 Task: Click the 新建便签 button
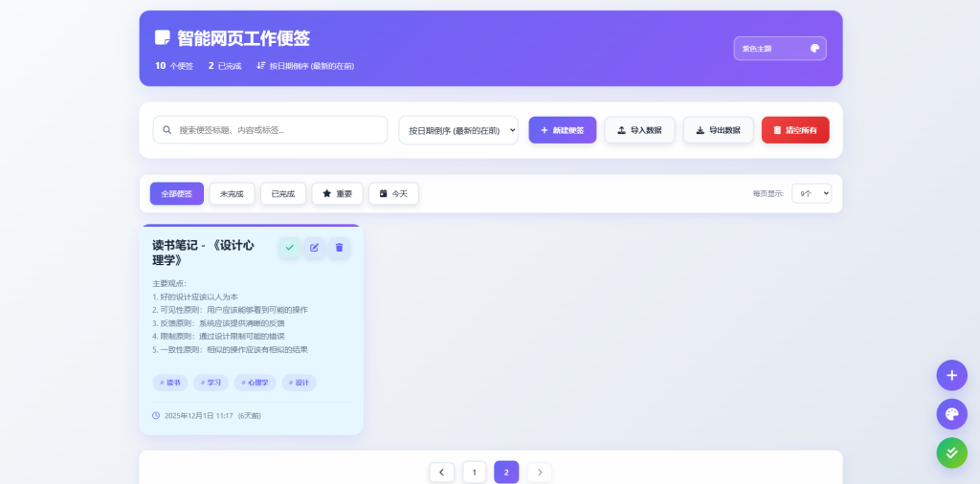coord(563,130)
